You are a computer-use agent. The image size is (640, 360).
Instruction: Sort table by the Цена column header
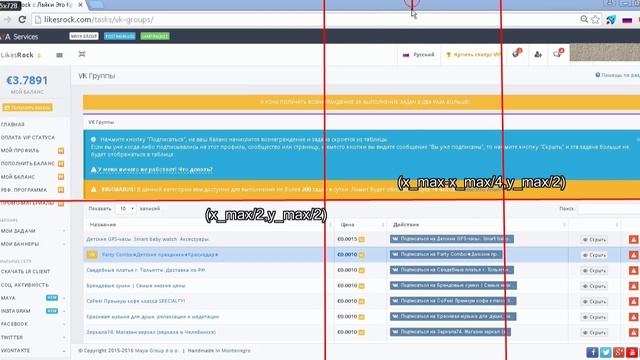pos(360,225)
